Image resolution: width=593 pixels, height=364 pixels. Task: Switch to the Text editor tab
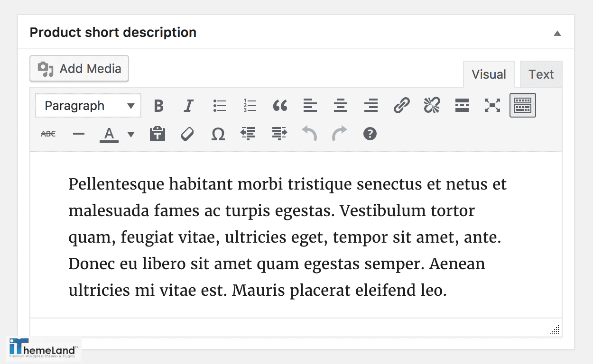coord(541,74)
